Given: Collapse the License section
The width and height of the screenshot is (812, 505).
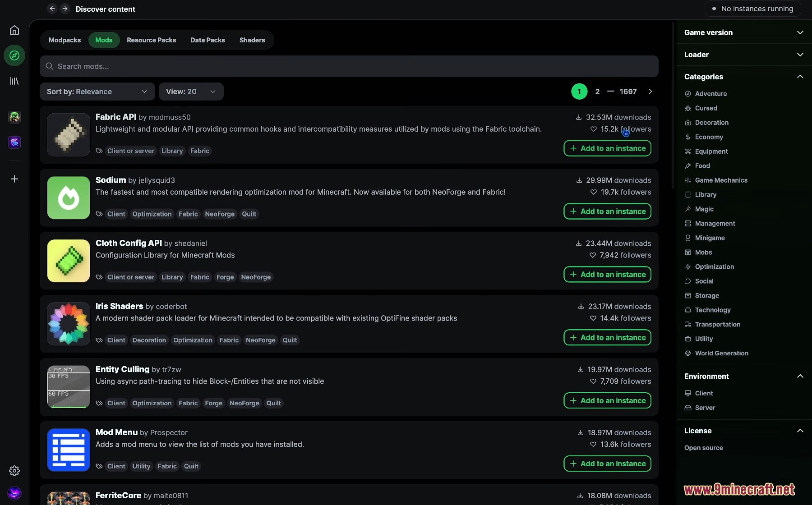Looking at the screenshot, I should pos(744,431).
